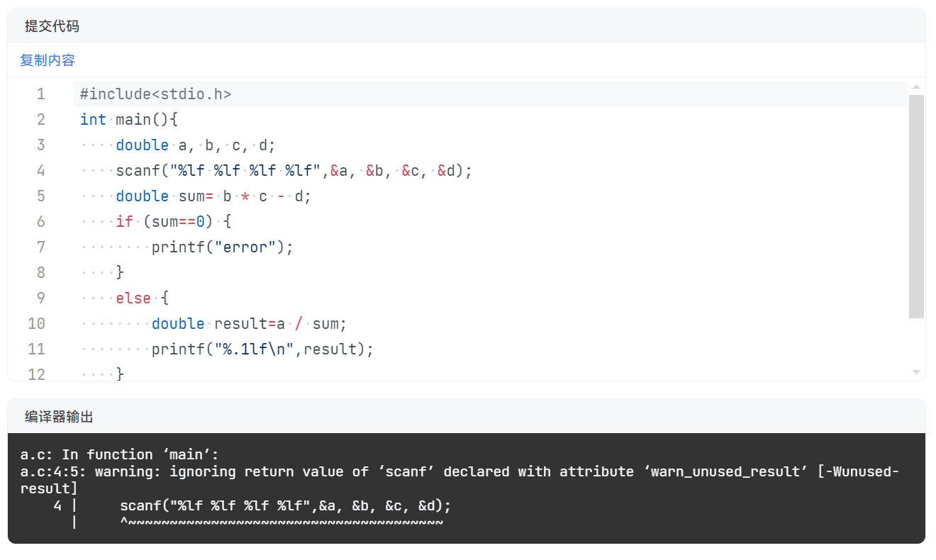Click the double sum= b * c - d line
Viewport: 936px width, 560px height.
coord(213,196)
